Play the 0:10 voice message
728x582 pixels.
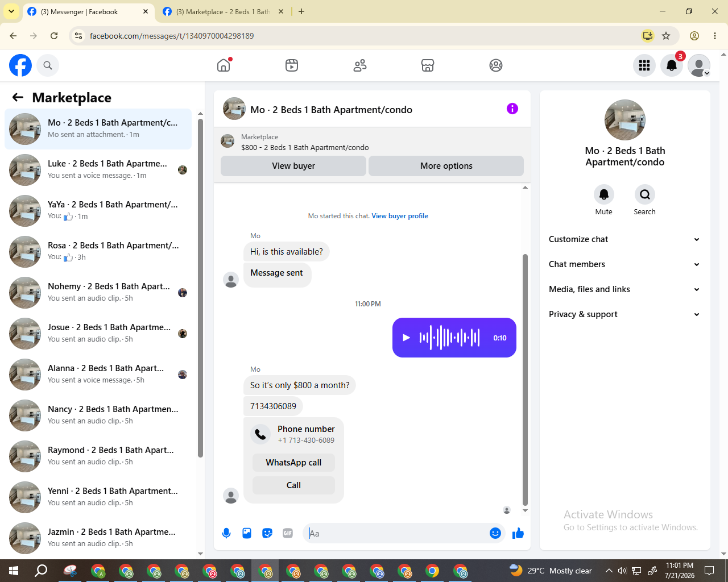(x=406, y=338)
